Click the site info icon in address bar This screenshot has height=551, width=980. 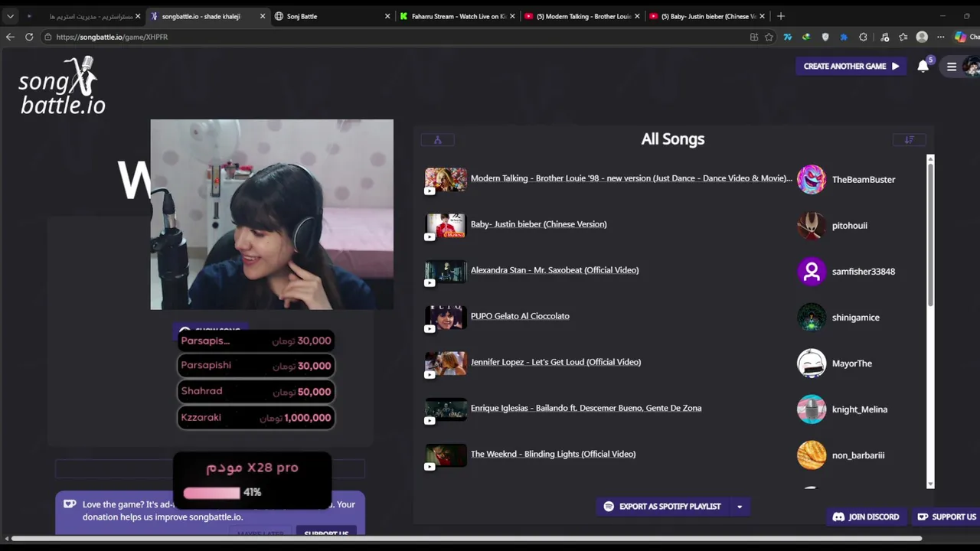(x=47, y=37)
